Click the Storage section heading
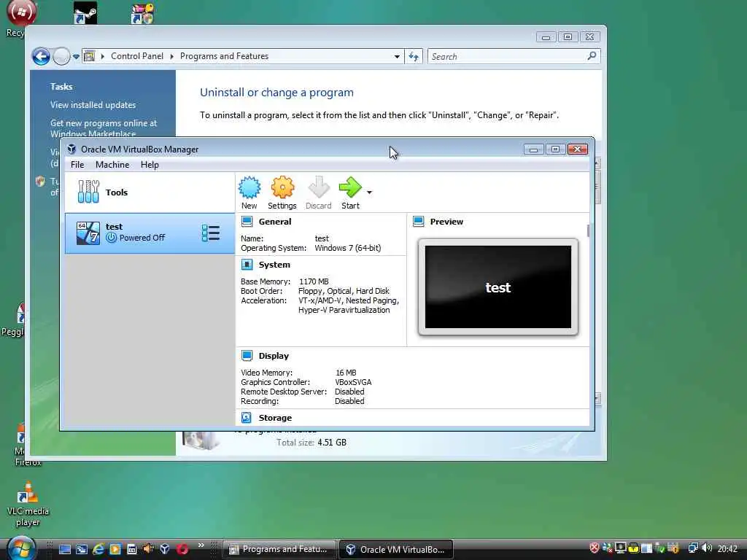This screenshot has height=560, width=747. 275,418
